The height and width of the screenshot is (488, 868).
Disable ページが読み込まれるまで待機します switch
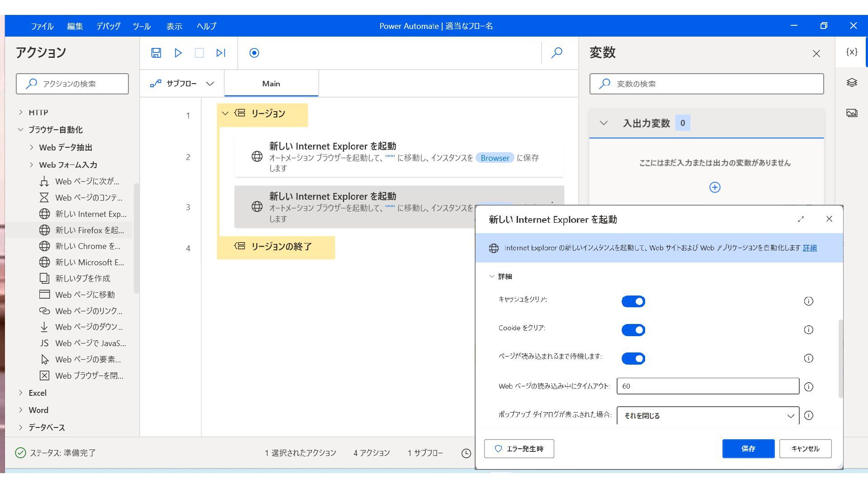633,358
